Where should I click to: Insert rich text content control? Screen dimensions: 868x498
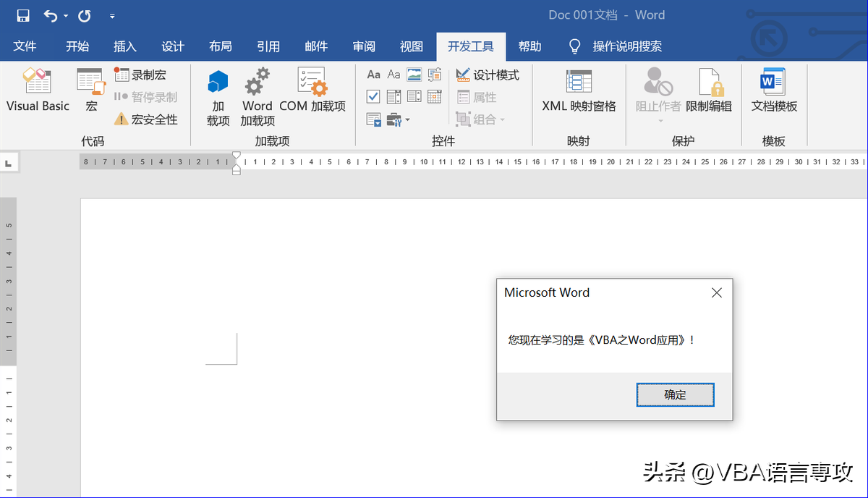[x=373, y=75]
